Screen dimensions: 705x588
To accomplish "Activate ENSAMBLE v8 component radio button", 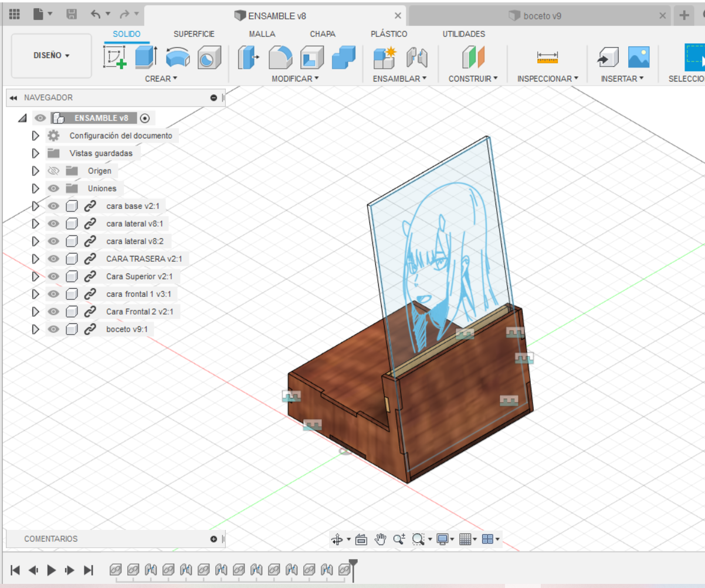I will [x=145, y=118].
